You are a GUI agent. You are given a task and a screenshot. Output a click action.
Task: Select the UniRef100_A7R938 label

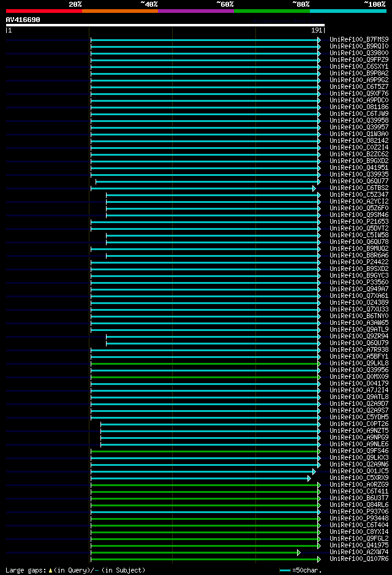pyautogui.click(x=359, y=350)
